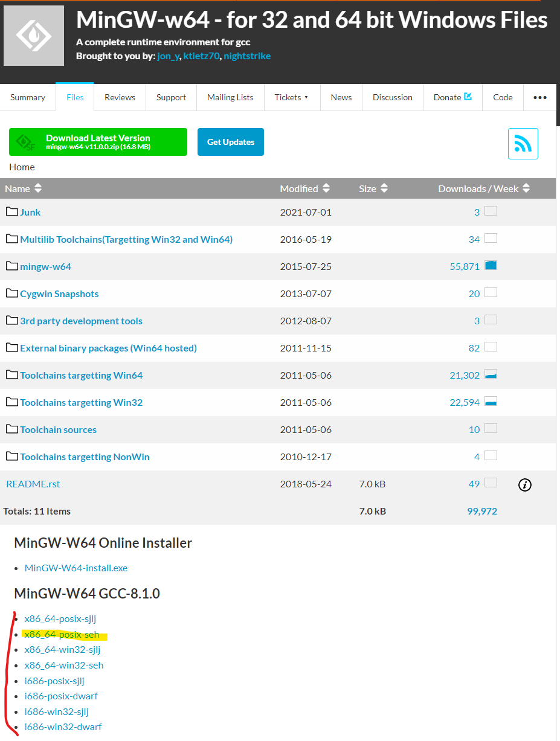Image resolution: width=560 pixels, height=741 pixels.
Task: Sort by Name column arrows
Action: [38, 188]
